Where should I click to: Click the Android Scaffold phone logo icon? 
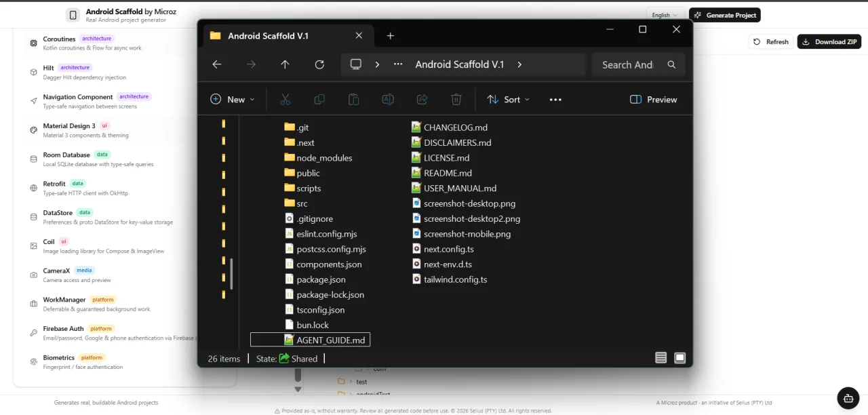tap(73, 15)
